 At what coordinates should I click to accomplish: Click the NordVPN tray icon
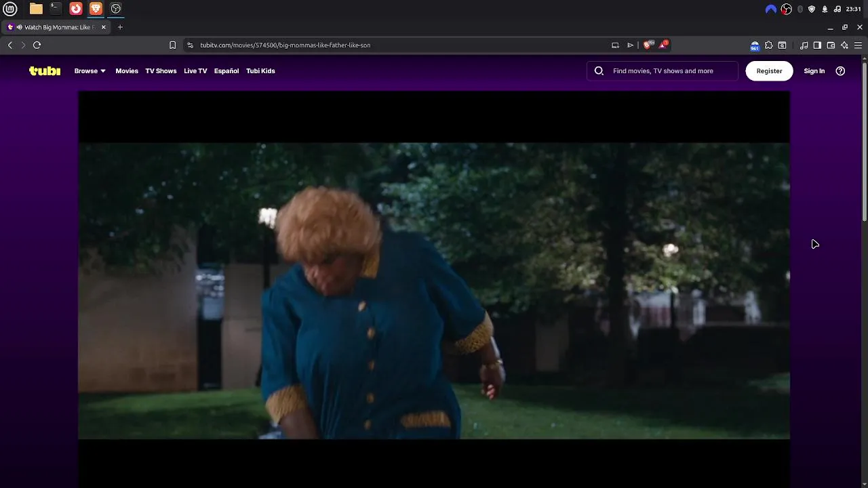(770, 9)
